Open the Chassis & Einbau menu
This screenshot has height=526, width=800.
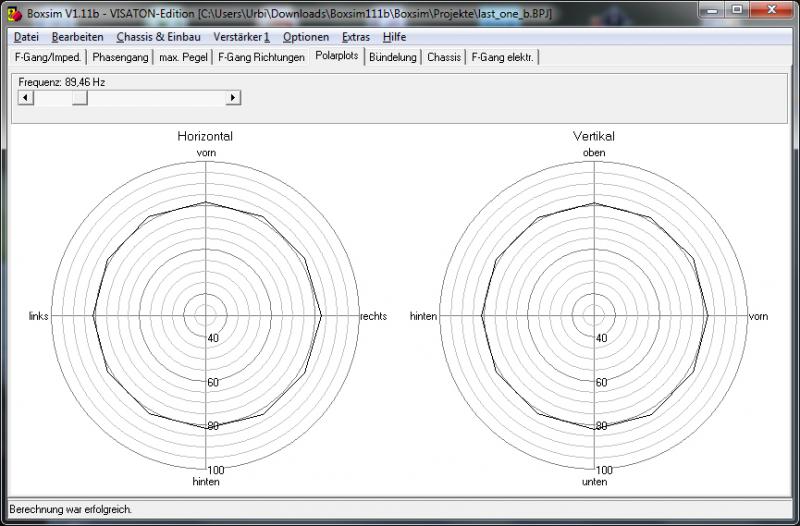[x=151, y=37]
